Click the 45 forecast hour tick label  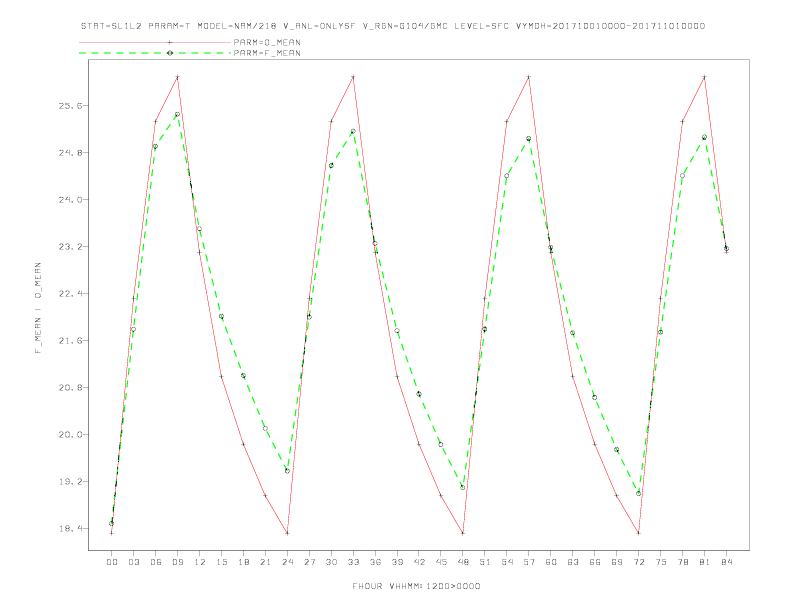click(441, 562)
